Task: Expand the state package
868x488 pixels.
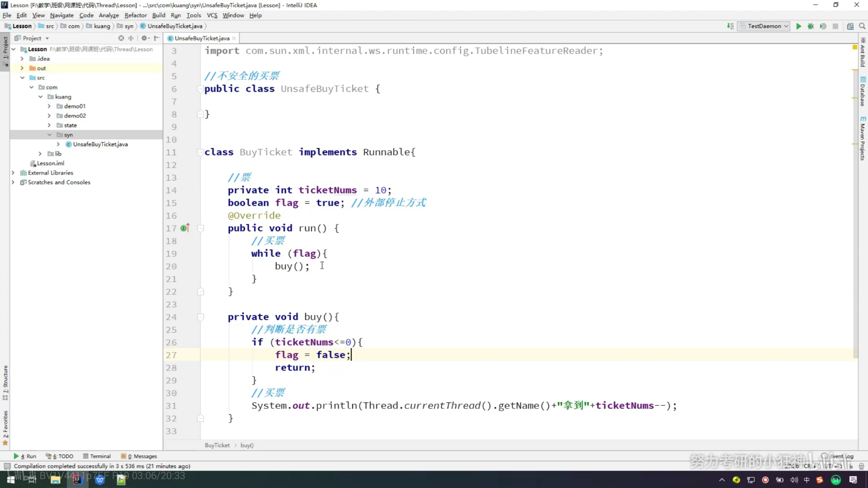Action: pyautogui.click(x=49, y=125)
